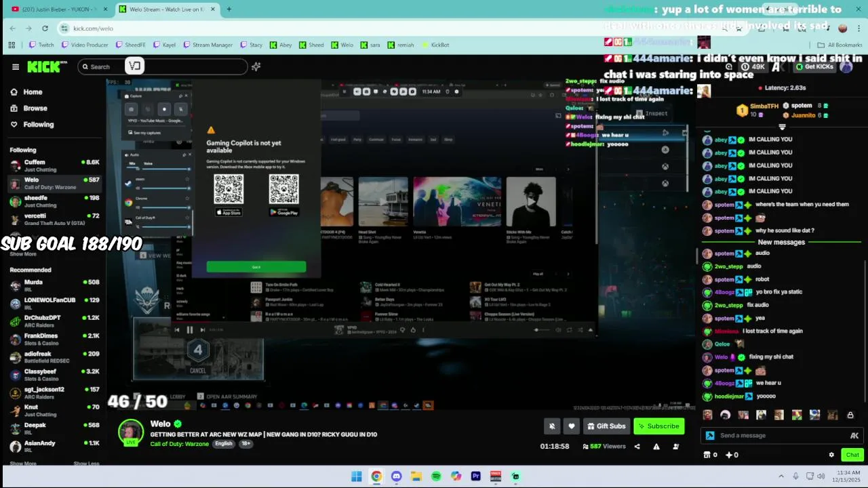This screenshot has height=488, width=868.
Task: Expand Recommended list with Show More
Action: [x=23, y=464]
